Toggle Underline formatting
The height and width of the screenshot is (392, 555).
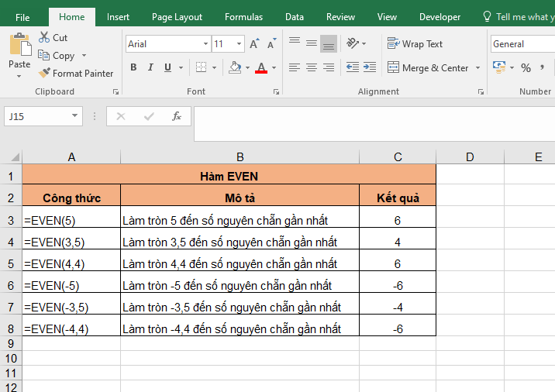167,67
